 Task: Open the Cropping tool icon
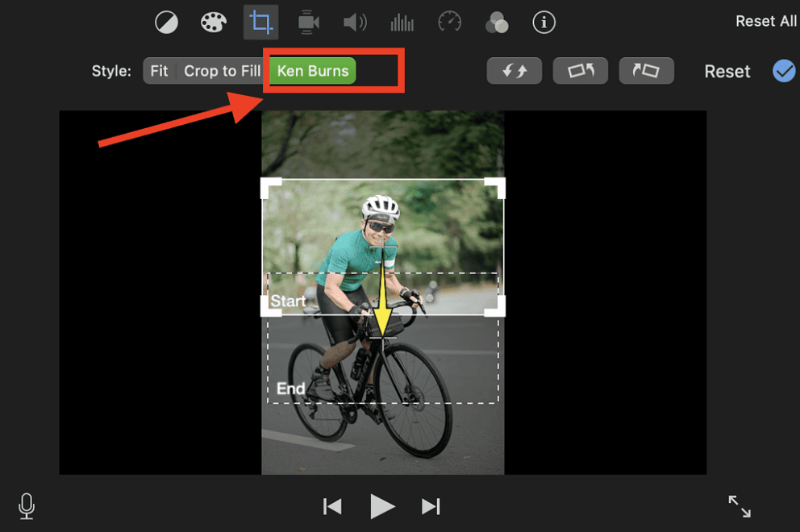click(x=260, y=22)
